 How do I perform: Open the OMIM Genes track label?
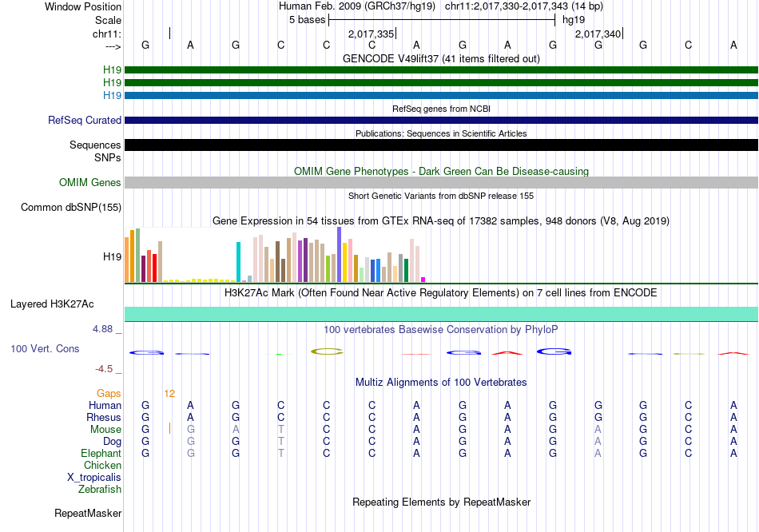[89, 182]
